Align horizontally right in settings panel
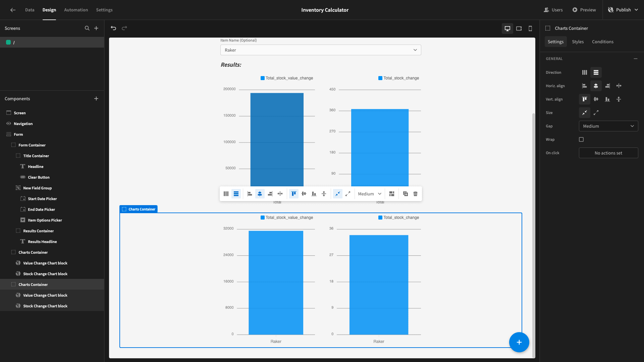Viewport: 644px width, 362px height. (607, 86)
